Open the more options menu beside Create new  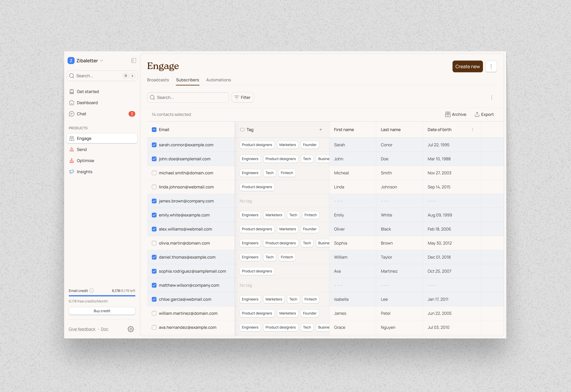(x=491, y=66)
